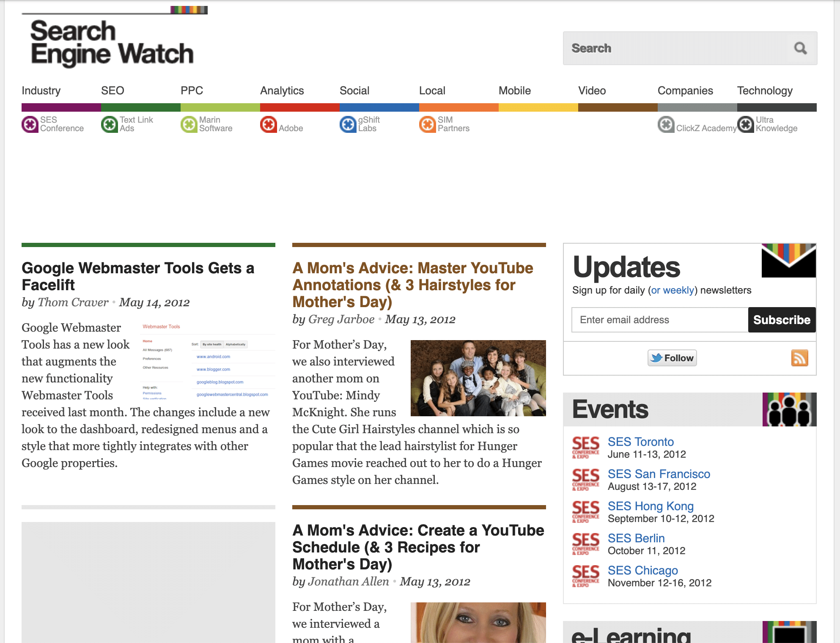Open the orange RSS feed icon
The height and width of the screenshot is (643, 840).
pos(799,358)
